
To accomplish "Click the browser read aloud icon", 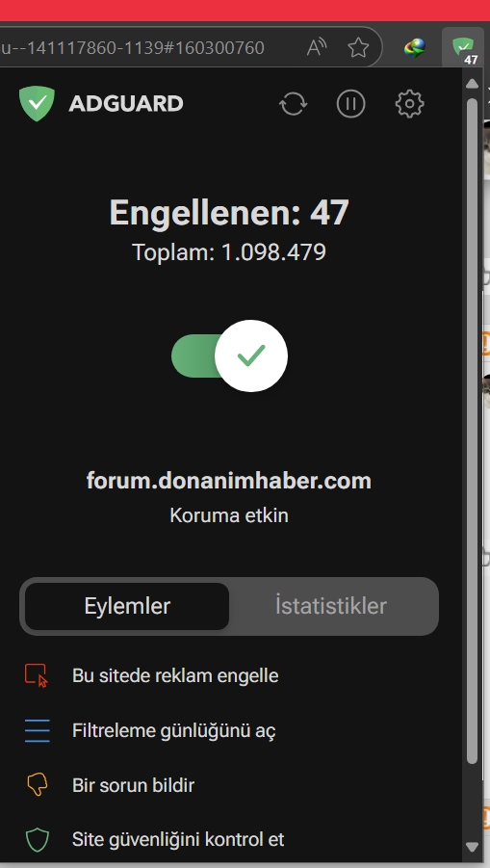I will tap(317, 47).
